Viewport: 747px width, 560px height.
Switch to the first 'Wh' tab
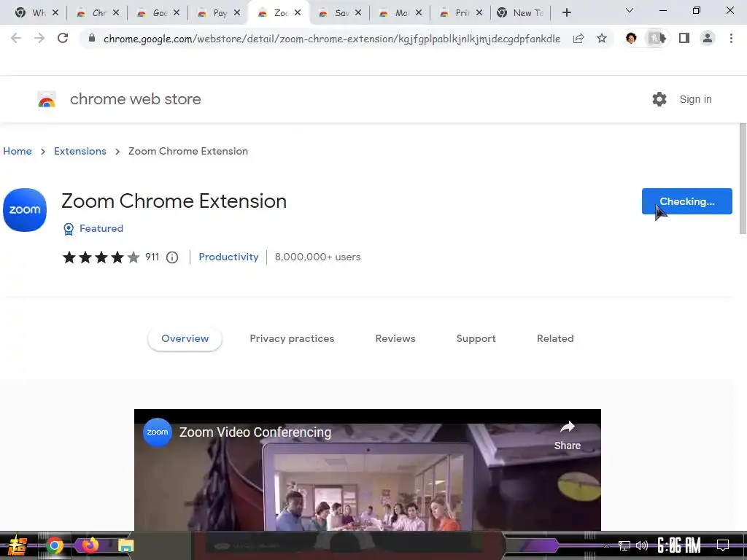coord(39,13)
